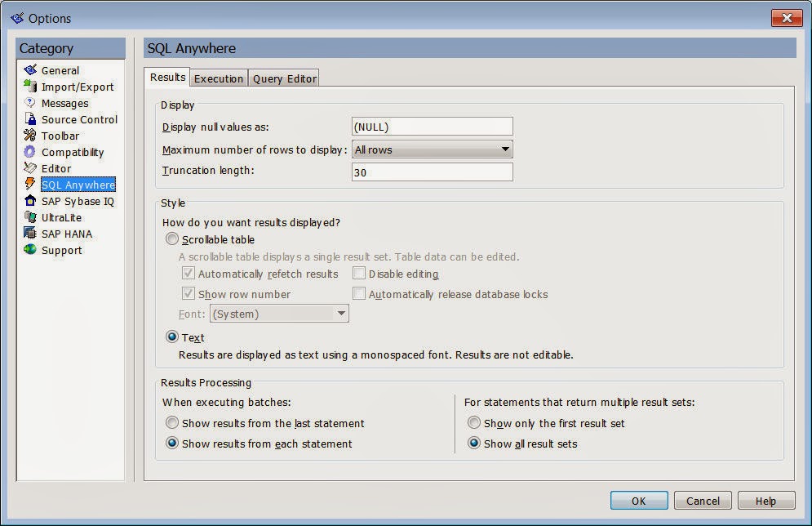Open the Compatibility settings icon
Image resolution: width=812 pixels, height=526 pixels.
[x=32, y=152]
